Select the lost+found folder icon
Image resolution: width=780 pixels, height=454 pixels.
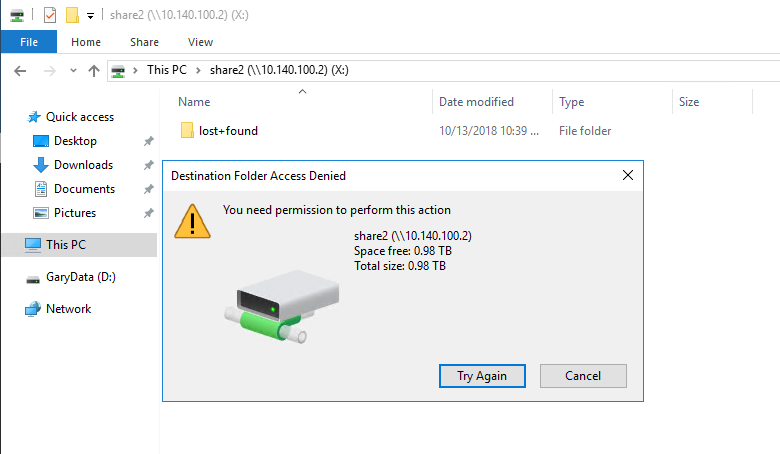coord(187,130)
